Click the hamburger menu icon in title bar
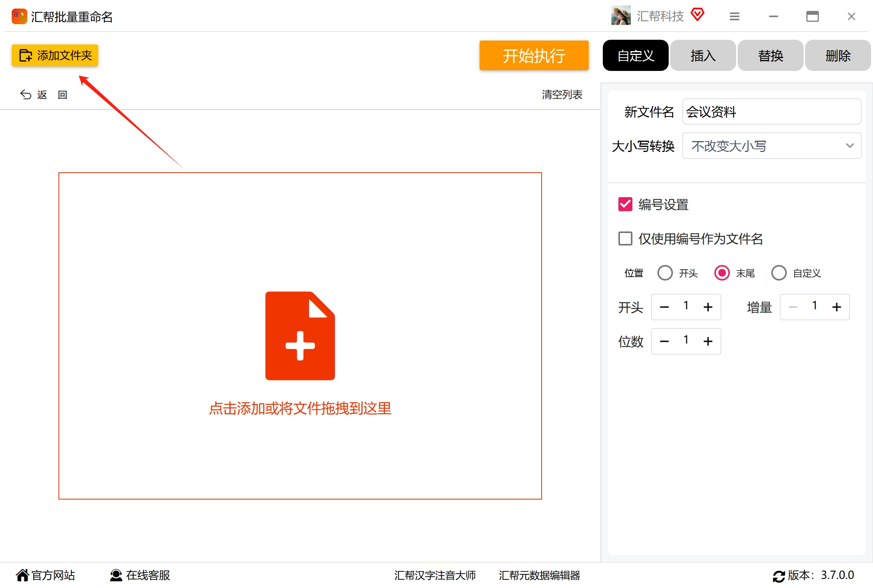This screenshot has width=873, height=588. coord(734,16)
